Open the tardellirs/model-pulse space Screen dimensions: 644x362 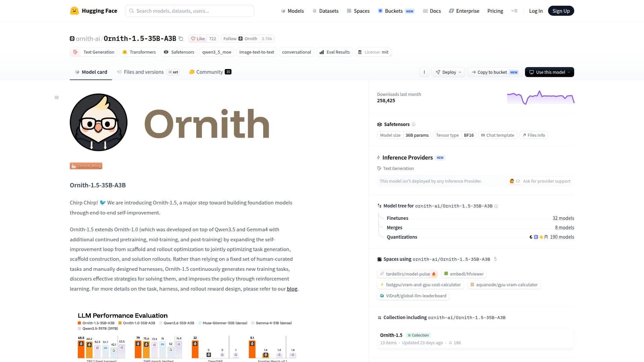point(408,274)
